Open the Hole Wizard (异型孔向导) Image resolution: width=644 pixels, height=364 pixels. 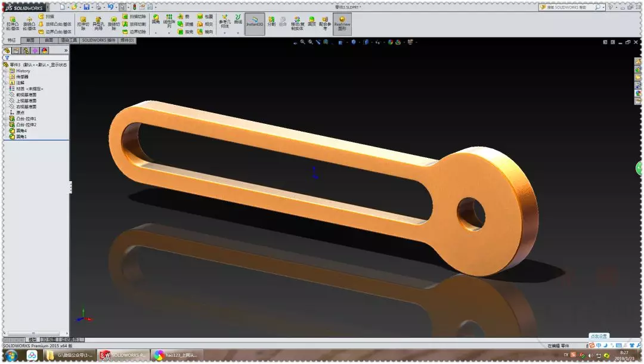(x=98, y=23)
